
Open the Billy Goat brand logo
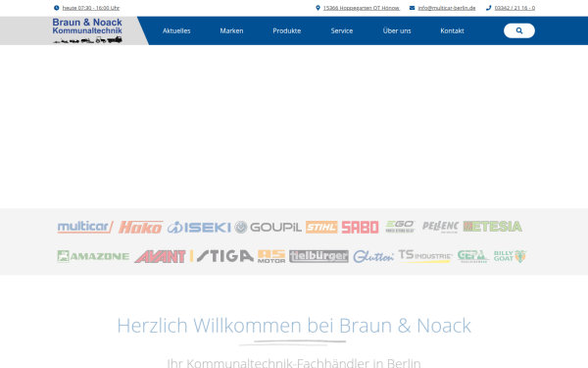pyautogui.click(x=511, y=256)
